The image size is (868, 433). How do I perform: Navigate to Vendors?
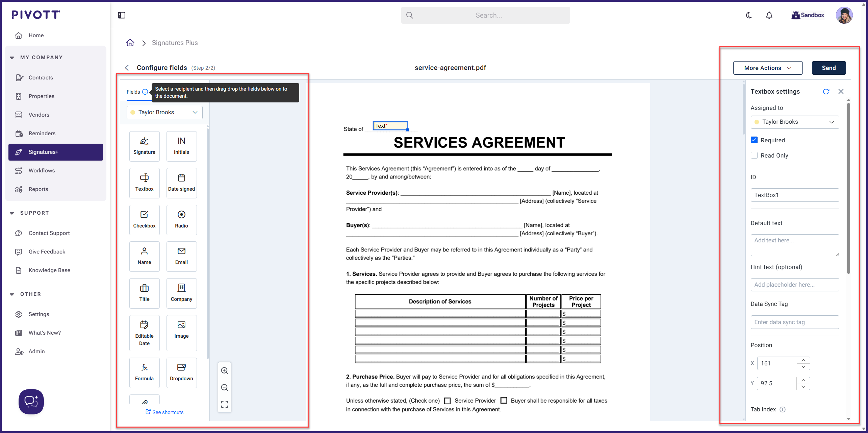coord(56,115)
